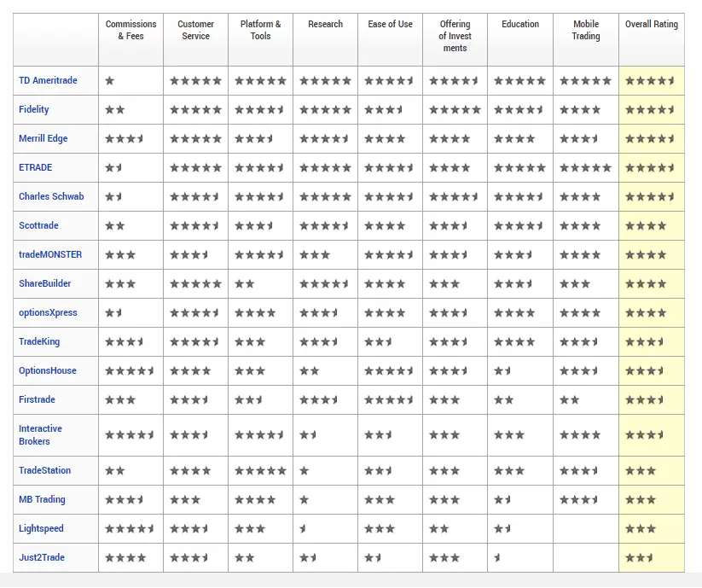This screenshot has width=702, height=588.
Task: Select TD Ameritrade's Commissions & Fees star rating
Action: pos(109,80)
